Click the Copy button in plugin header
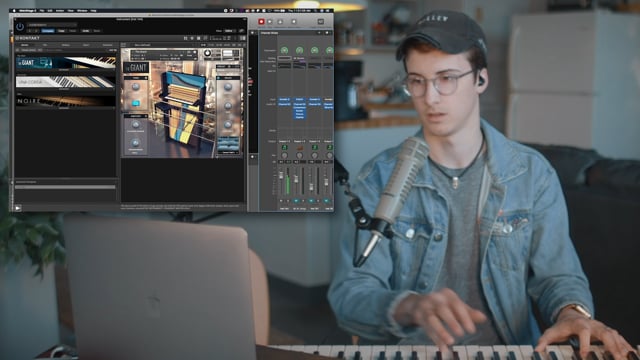Screen dimensions: 640x360 point(61,31)
